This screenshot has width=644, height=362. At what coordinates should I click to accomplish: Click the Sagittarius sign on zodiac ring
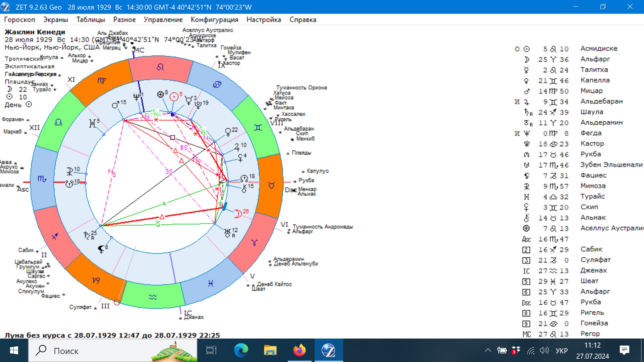pos(55,236)
